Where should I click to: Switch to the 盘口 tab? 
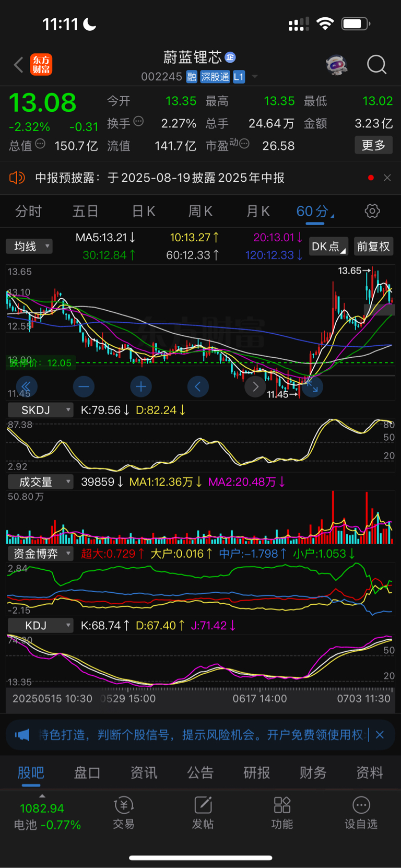87,772
